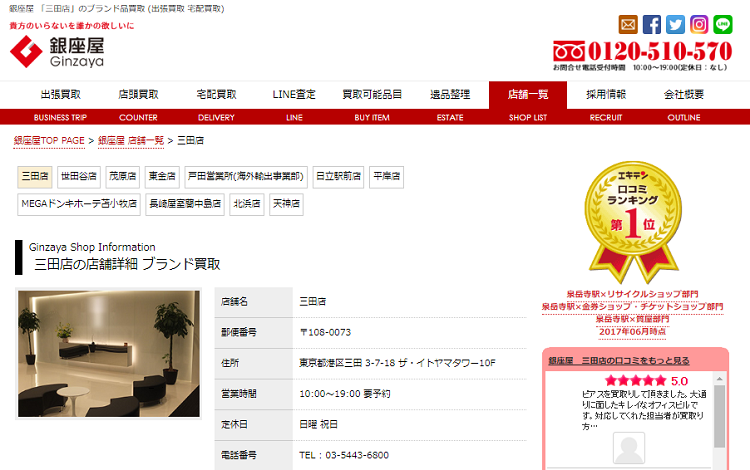Click the 三田店 office lobby photo
Viewport: 750px width, 470px height.
[x=109, y=354]
